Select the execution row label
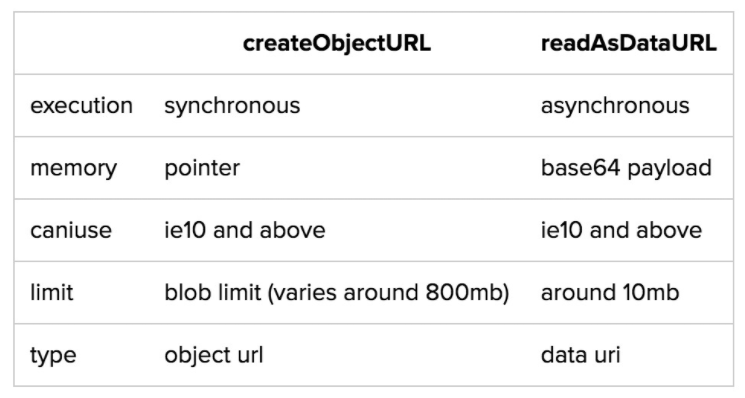745x398 pixels. [x=81, y=105]
